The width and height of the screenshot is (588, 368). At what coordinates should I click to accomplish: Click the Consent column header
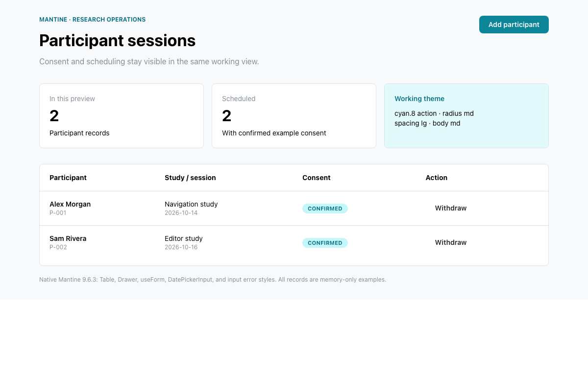coord(317,178)
